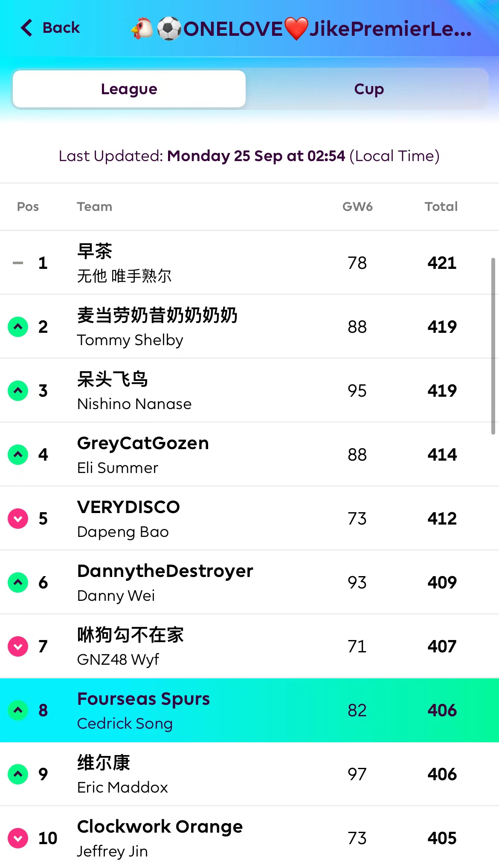The height and width of the screenshot is (868, 499).
Task: Switch to the Cup tab
Action: [x=368, y=89]
